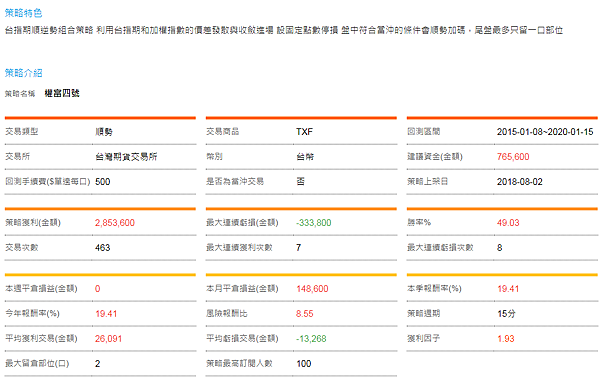The width and height of the screenshot is (600, 381).
Task: Select the suggested capital 765,600
Action: 513,157
